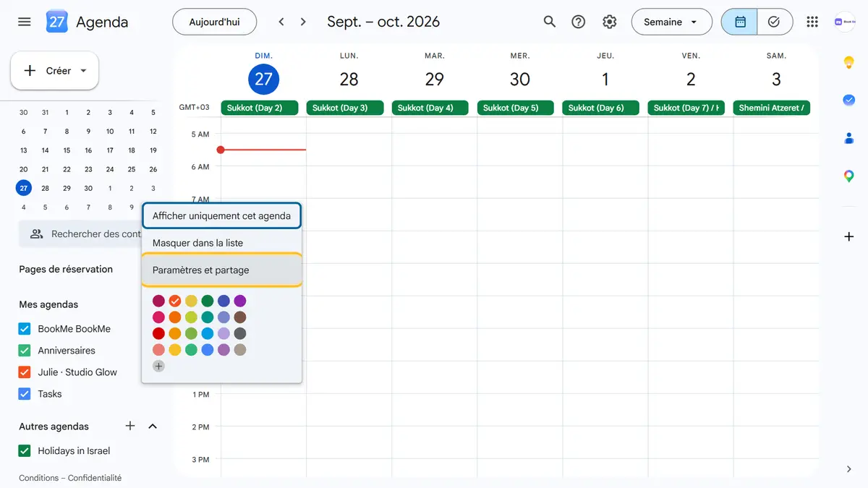This screenshot has height=488, width=868.
Task: Collapse the Autres agendas section
Action: [x=153, y=426]
